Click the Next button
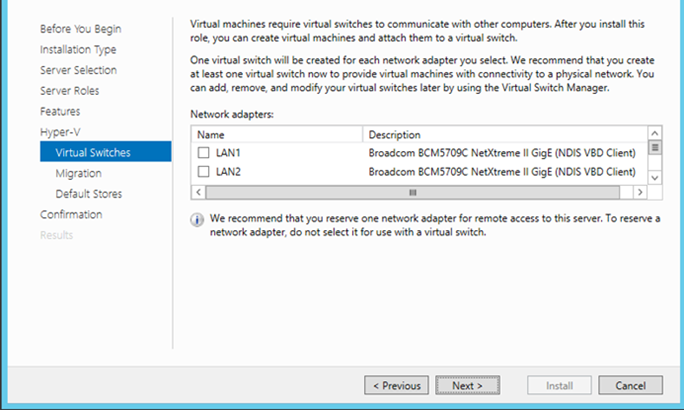Viewport: 684px width, 410px height. tap(468, 386)
